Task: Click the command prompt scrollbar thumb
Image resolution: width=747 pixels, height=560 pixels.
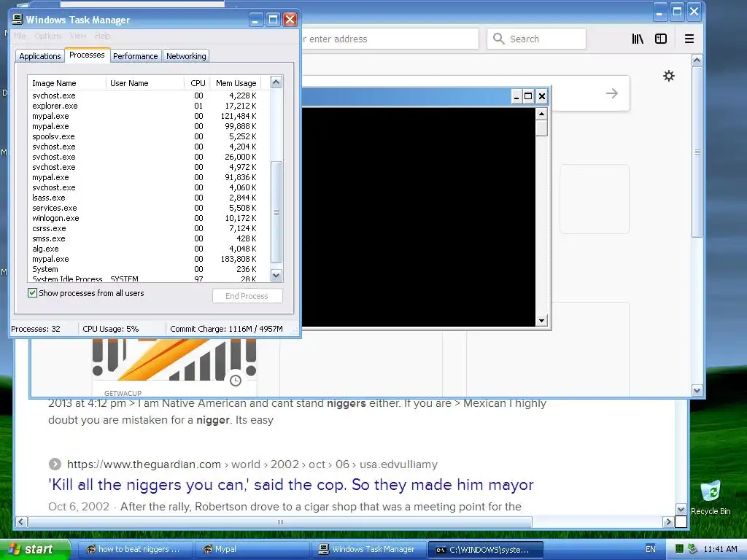Action: pyautogui.click(x=541, y=128)
